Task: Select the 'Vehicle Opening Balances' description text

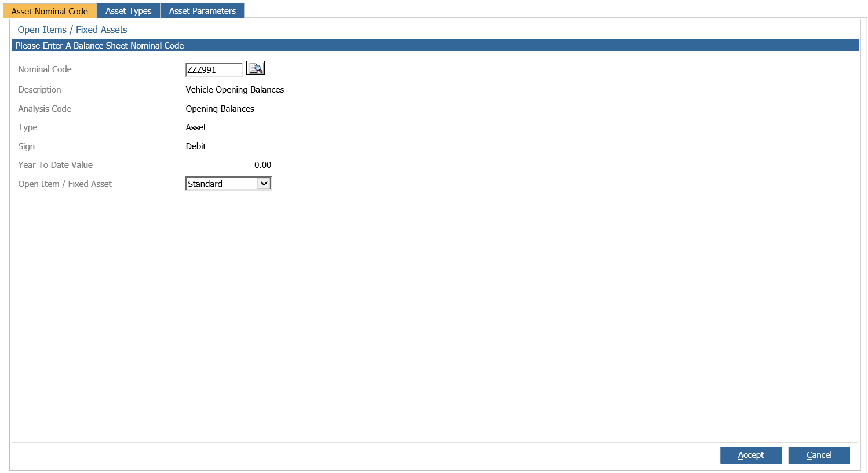Action: click(235, 90)
